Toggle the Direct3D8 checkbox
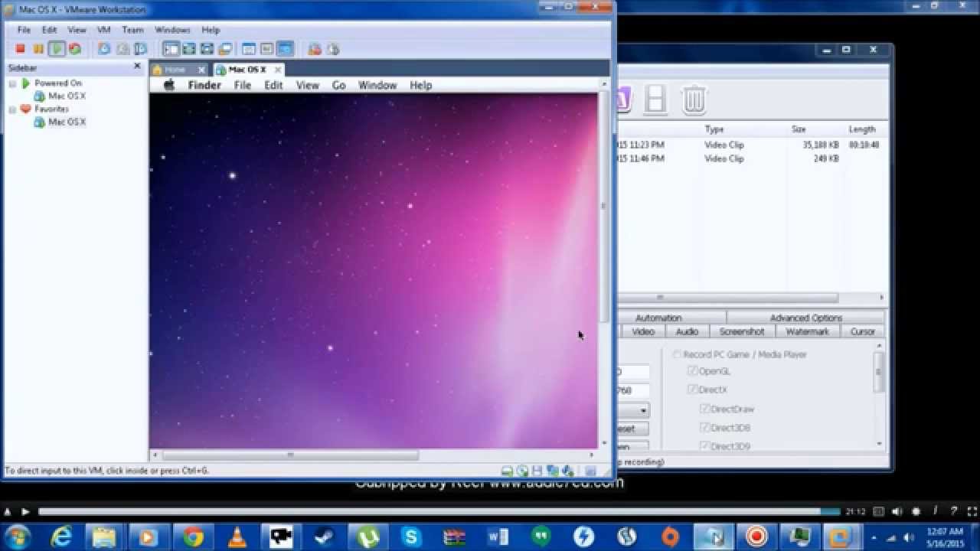The width and height of the screenshot is (980, 551). pyautogui.click(x=704, y=428)
